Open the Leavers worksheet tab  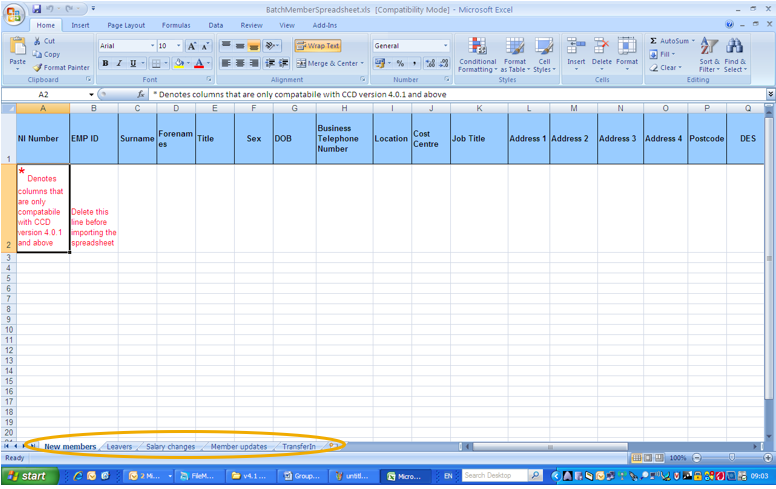[x=119, y=447]
